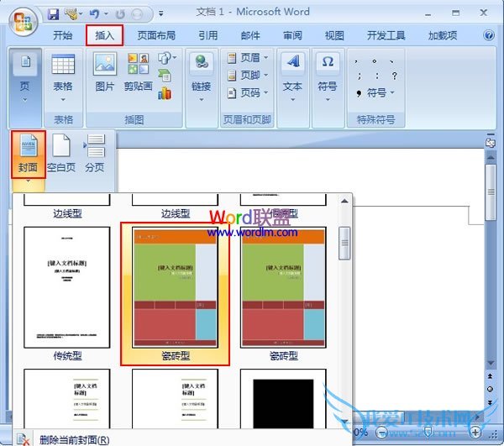
Task: Undo the last action
Action: tap(94, 13)
